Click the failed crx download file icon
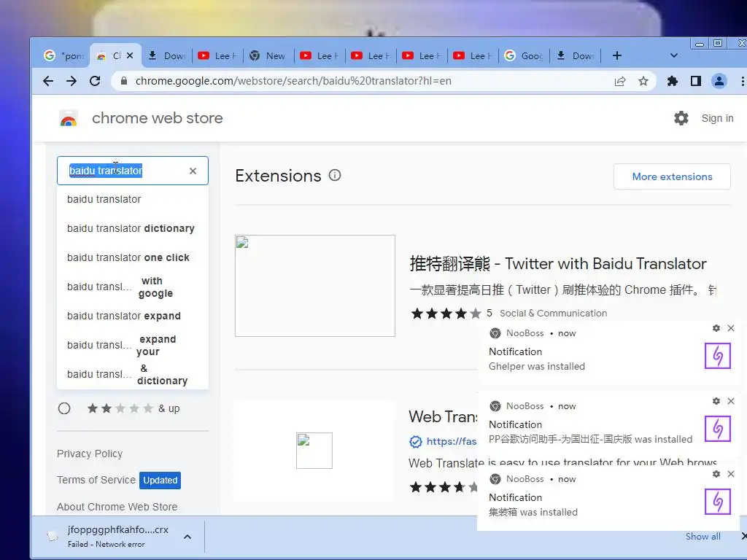Screen dimensions: 747x560 [53, 536]
